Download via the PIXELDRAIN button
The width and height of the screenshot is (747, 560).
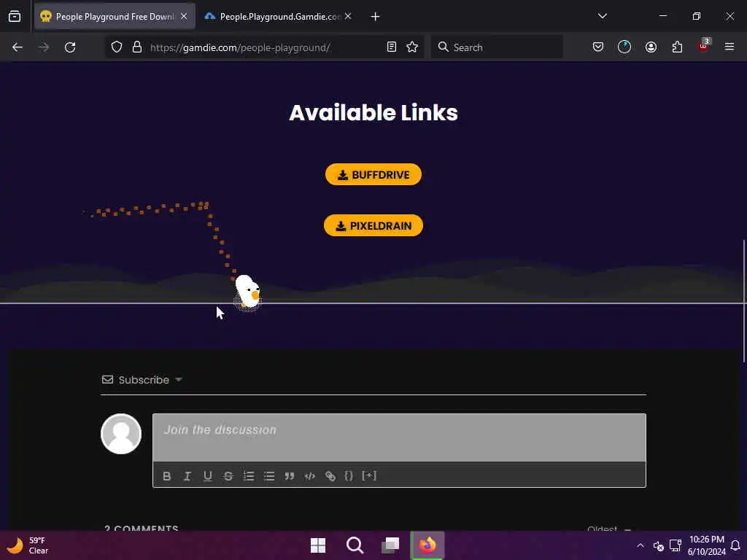[373, 226]
